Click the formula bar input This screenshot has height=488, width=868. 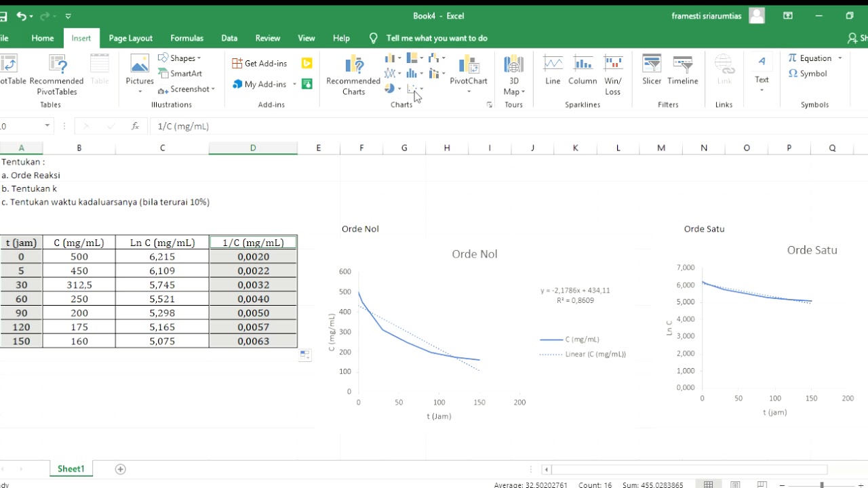click(x=509, y=126)
